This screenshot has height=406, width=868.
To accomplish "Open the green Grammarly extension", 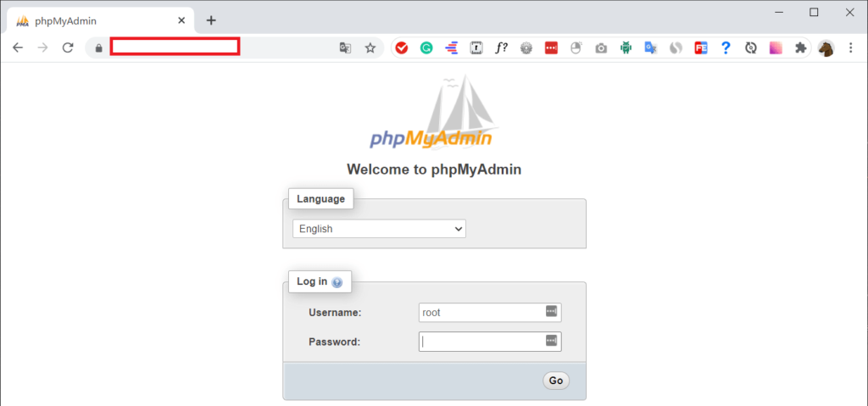I will [426, 48].
